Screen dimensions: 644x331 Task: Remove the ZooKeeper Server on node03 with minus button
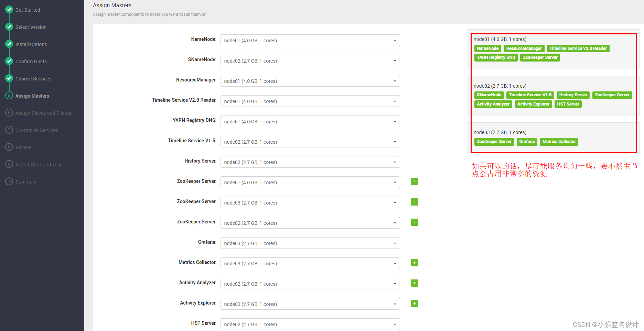[x=415, y=202]
